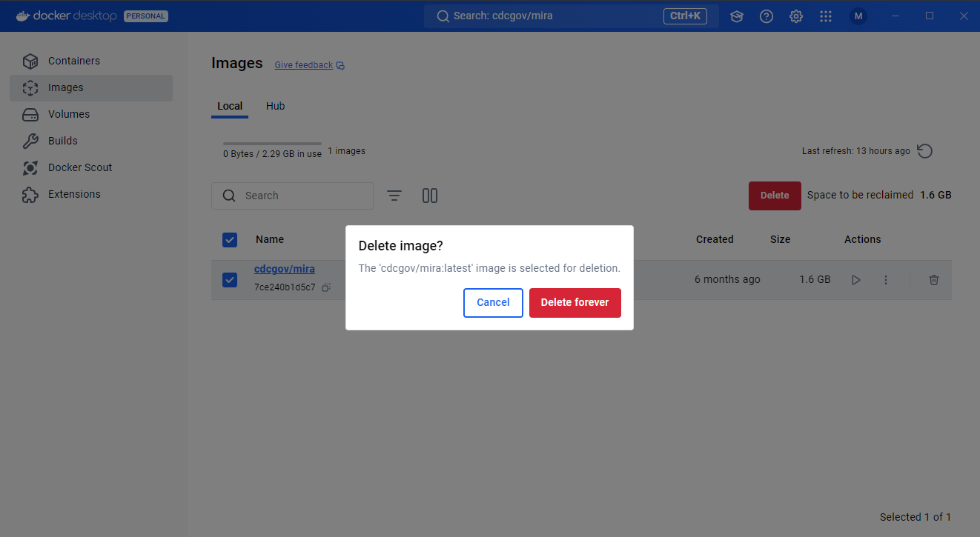Screen dimensions: 980x537
Task: Uncheck the cdcgov/mira row checkbox
Action: 230,279
